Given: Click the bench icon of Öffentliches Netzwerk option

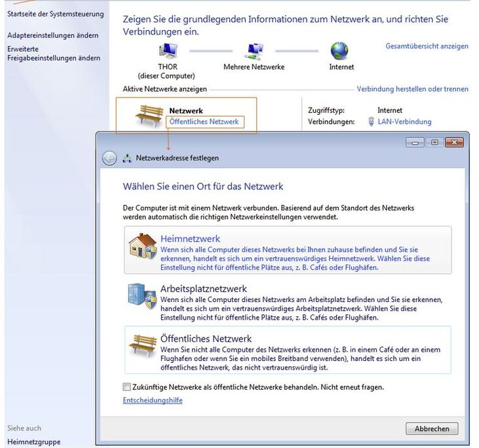Looking at the screenshot, I should [x=143, y=345].
